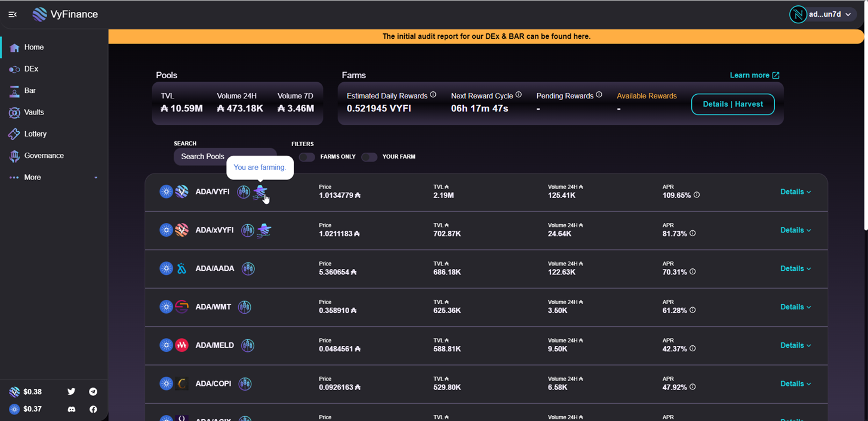Image resolution: width=868 pixels, height=421 pixels.
Task: Toggle the Your Farm filter
Action: [369, 157]
